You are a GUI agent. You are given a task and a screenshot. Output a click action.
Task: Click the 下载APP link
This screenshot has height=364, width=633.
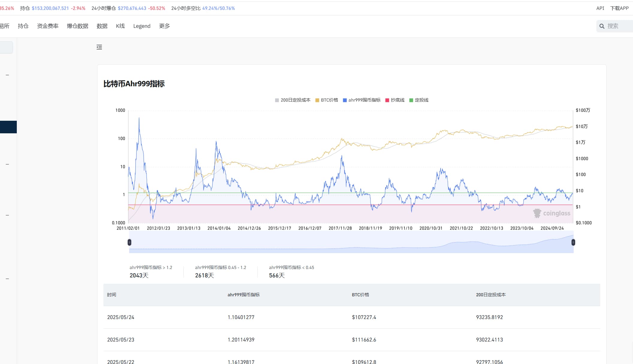point(619,8)
